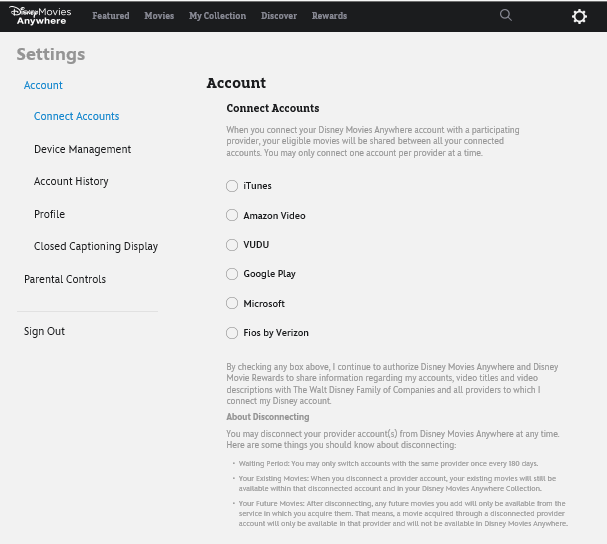Select the iTunes provider option
Image resolution: width=607 pixels, height=544 pixels.
tap(232, 186)
